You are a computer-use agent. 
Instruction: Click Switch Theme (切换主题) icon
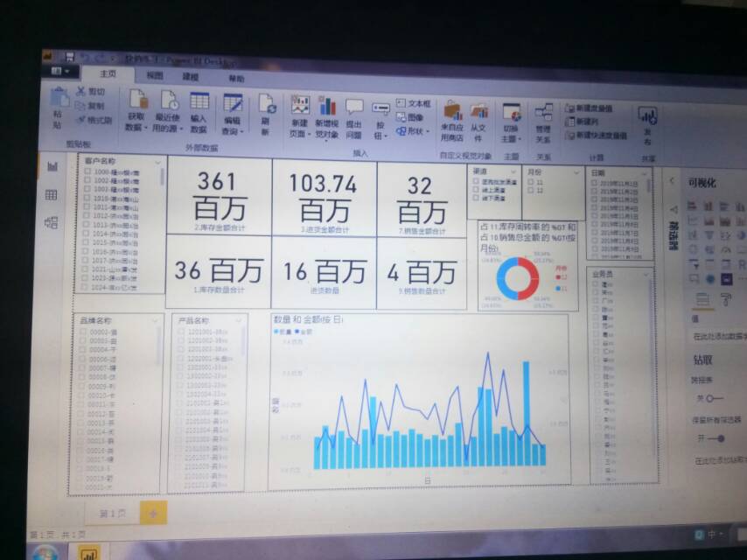point(512,113)
